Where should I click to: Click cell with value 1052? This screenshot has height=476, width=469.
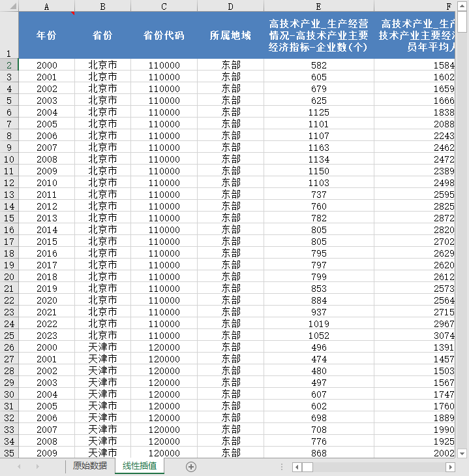point(318,336)
